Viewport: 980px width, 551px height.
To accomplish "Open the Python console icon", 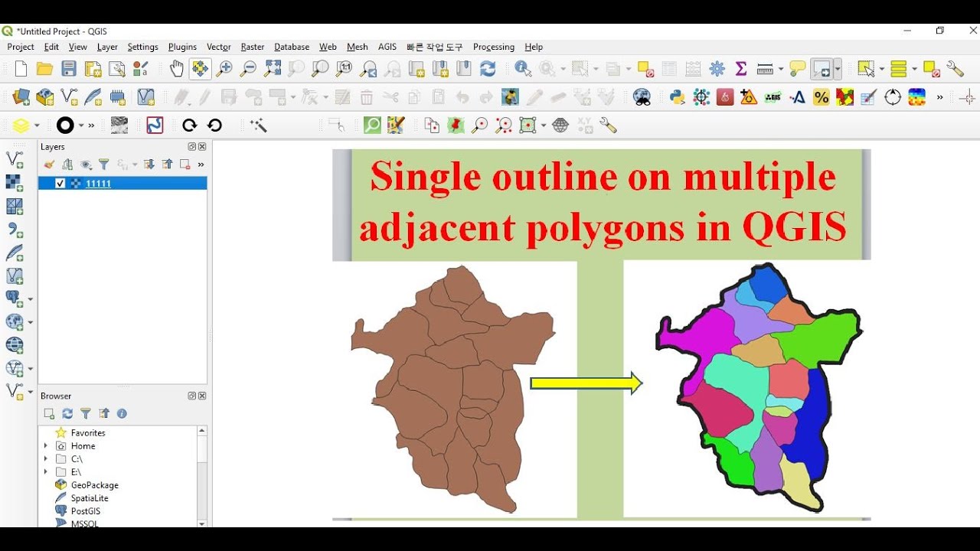I will pos(677,97).
